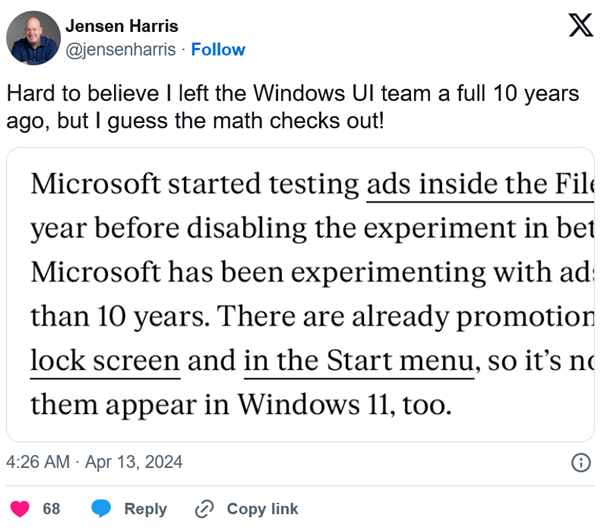This screenshot has width=600, height=530.
Task: Click the underlined "in the Start menu" link
Action: click(x=358, y=361)
